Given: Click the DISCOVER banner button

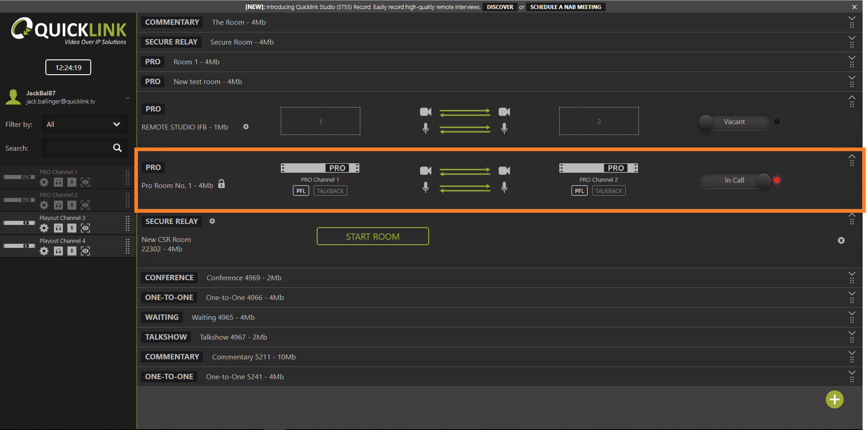Looking at the screenshot, I should click(500, 7).
